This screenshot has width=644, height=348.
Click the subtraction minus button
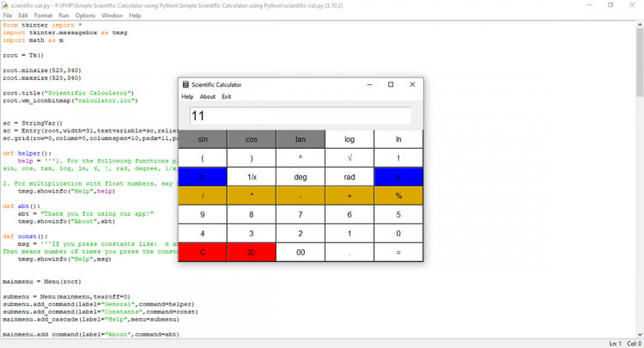(x=301, y=196)
